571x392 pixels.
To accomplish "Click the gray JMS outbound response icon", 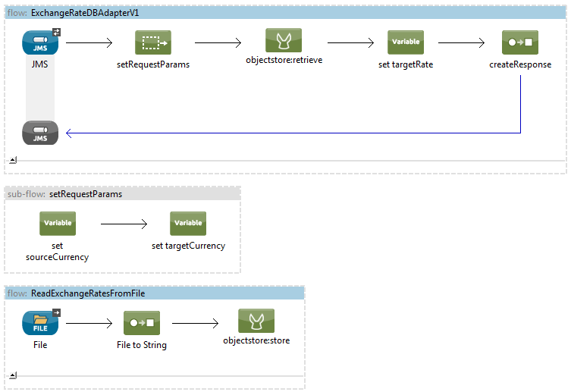I will click(x=40, y=133).
